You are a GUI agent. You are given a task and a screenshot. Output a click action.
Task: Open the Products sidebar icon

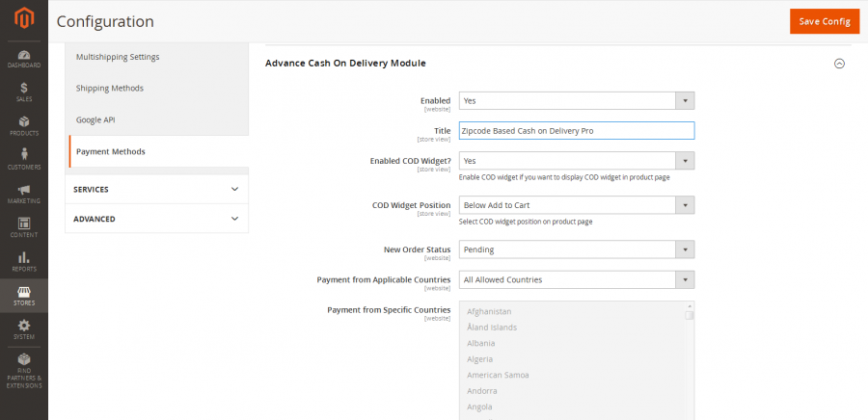pyautogui.click(x=23, y=126)
